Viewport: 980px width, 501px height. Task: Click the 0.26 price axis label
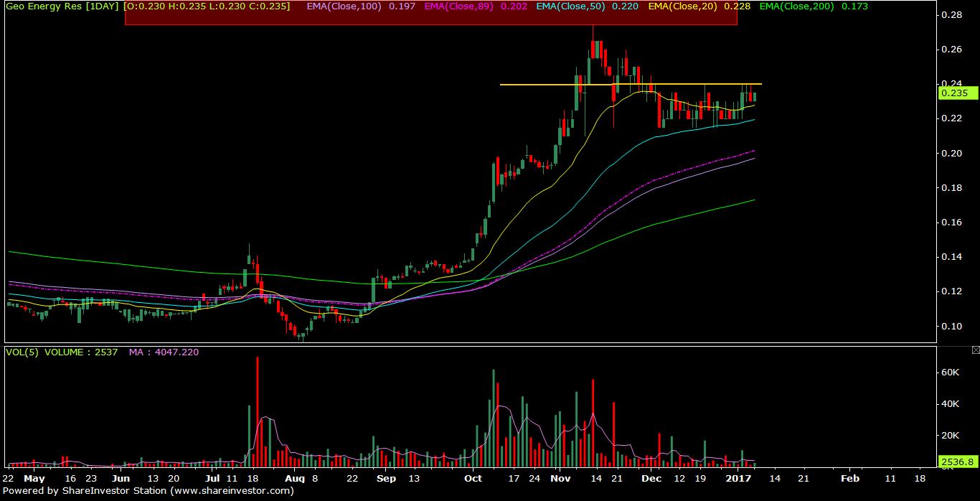[x=952, y=49]
